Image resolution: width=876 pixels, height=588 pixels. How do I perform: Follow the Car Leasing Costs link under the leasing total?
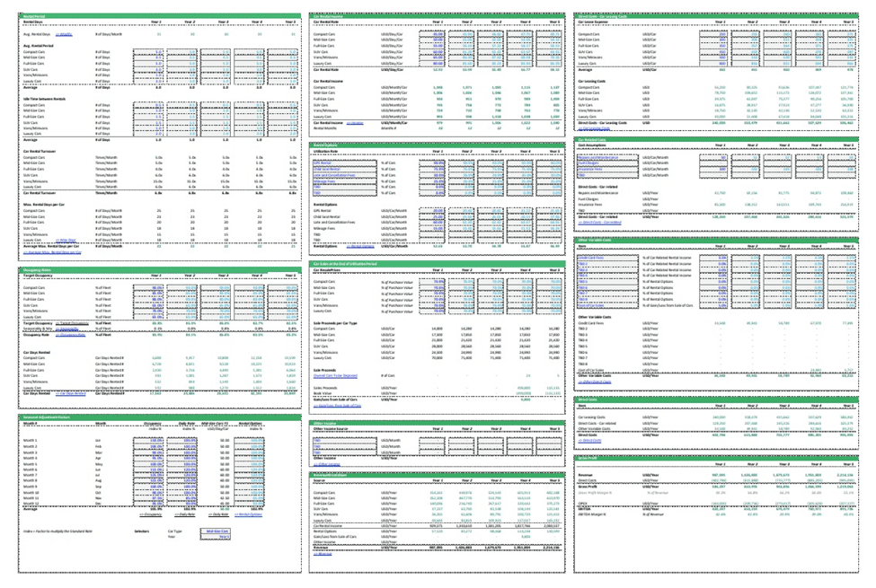594,128
